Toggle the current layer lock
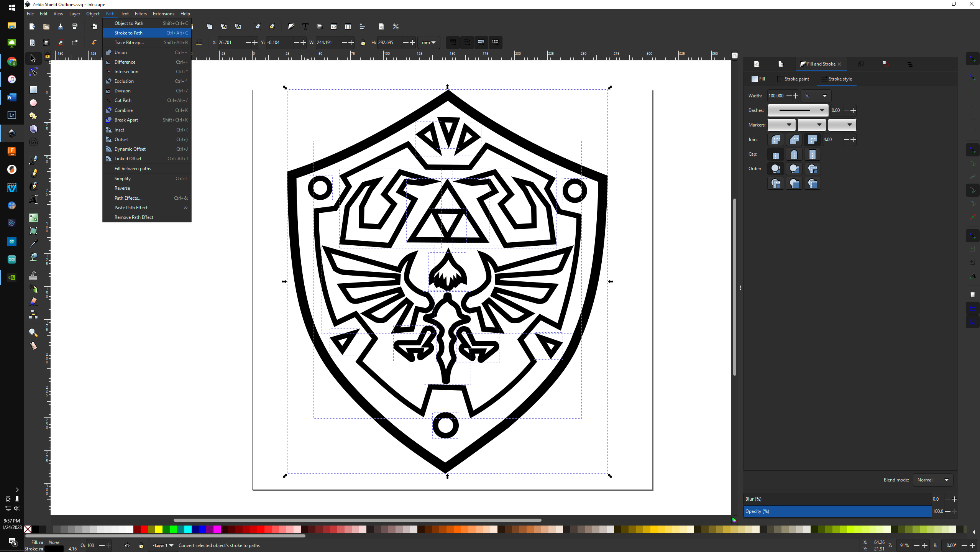The image size is (980, 552). tap(141, 545)
